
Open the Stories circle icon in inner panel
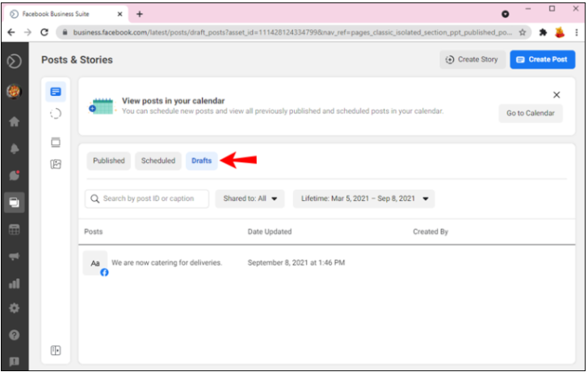[x=56, y=114]
